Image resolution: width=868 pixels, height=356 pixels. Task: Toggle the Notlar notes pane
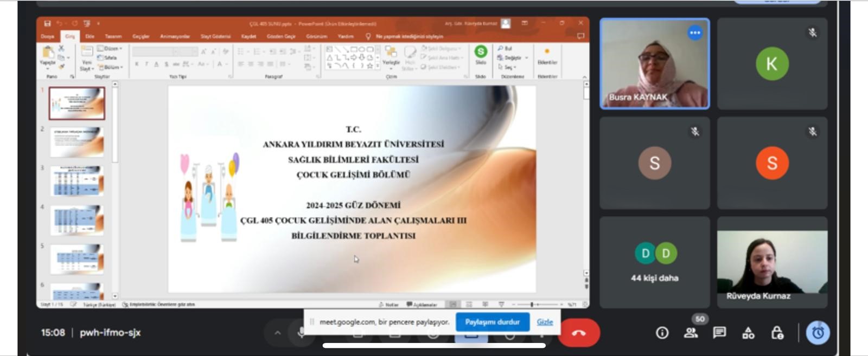click(x=388, y=305)
